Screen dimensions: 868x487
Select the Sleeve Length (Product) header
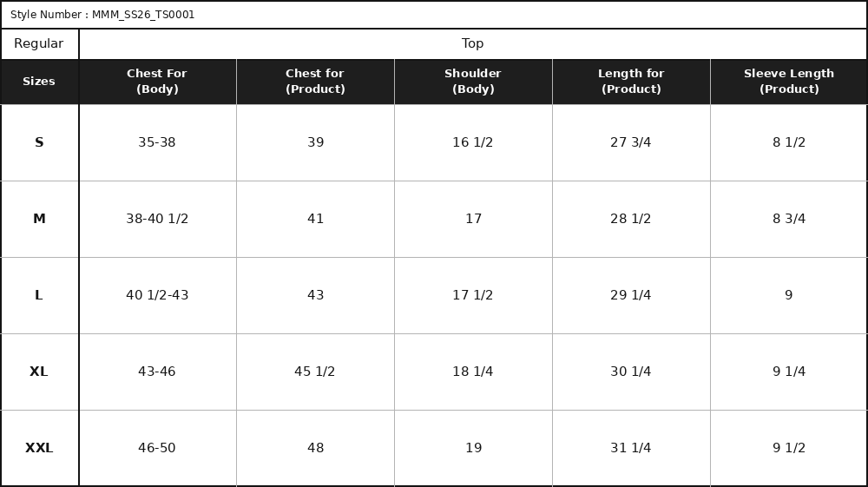click(789, 82)
